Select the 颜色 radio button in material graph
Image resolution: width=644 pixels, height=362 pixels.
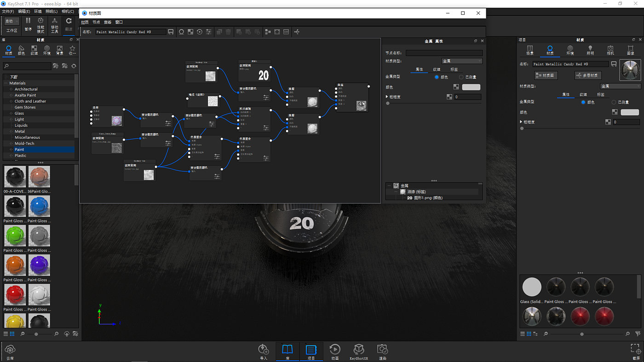[437, 77]
